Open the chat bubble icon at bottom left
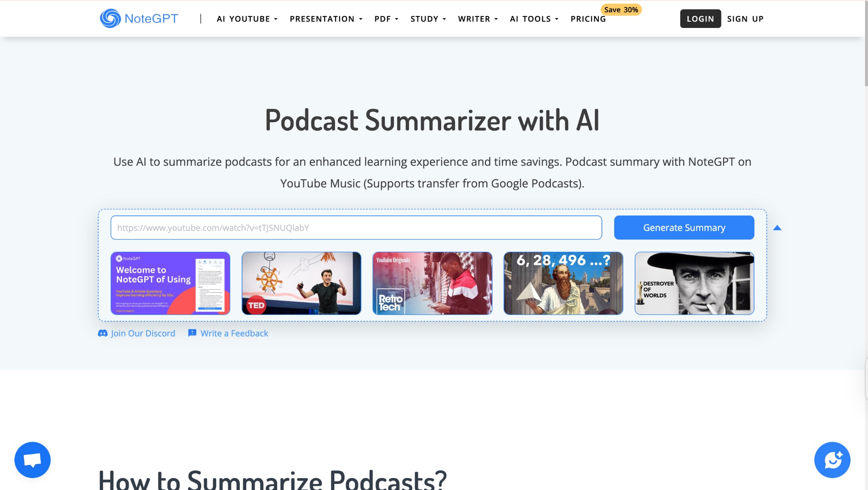 [x=33, y=460]
